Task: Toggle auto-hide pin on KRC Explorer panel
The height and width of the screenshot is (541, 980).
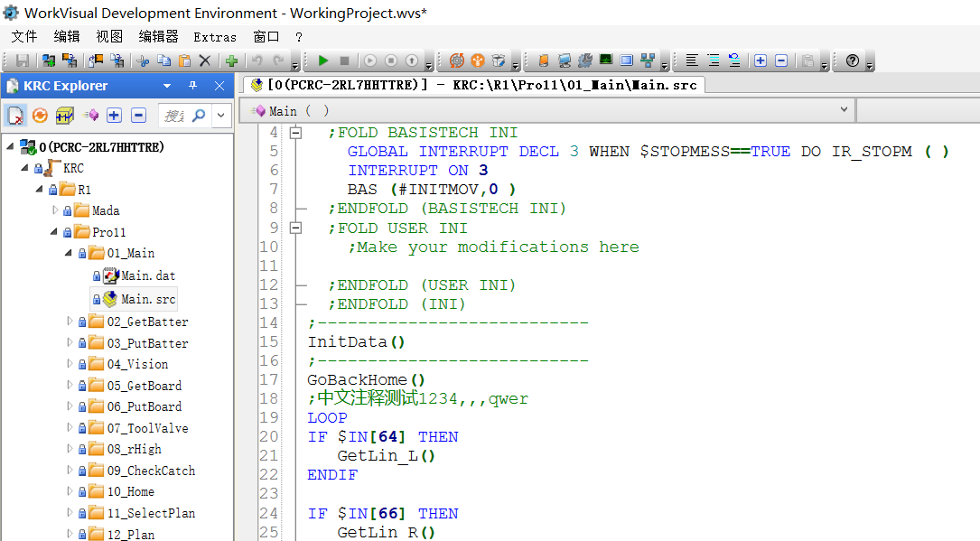Action: coord(192,86)
